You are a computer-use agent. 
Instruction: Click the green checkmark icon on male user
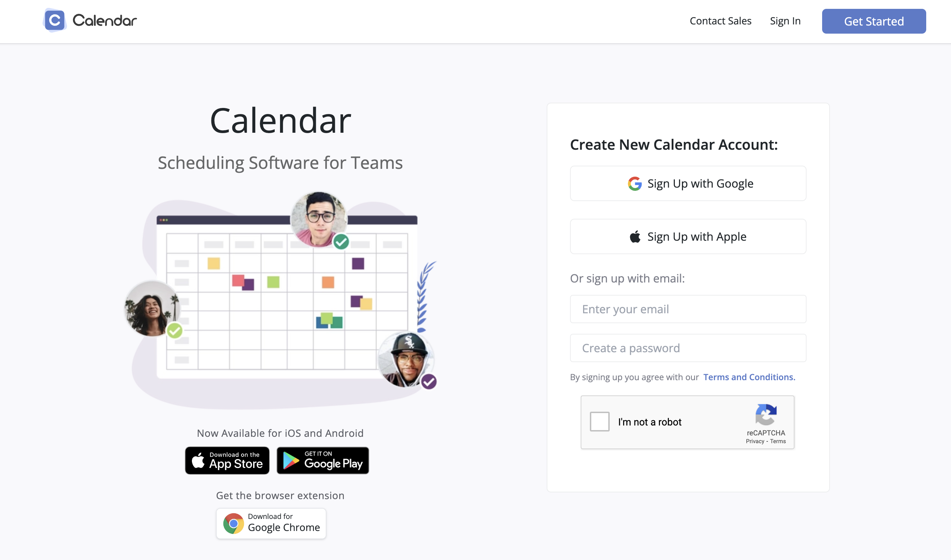point(341,241)
